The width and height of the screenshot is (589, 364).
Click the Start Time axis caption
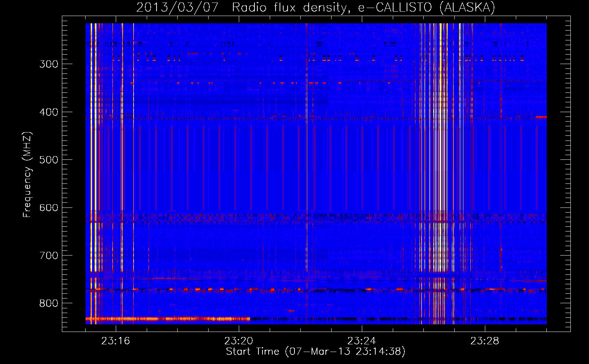(x=316, y=352)
